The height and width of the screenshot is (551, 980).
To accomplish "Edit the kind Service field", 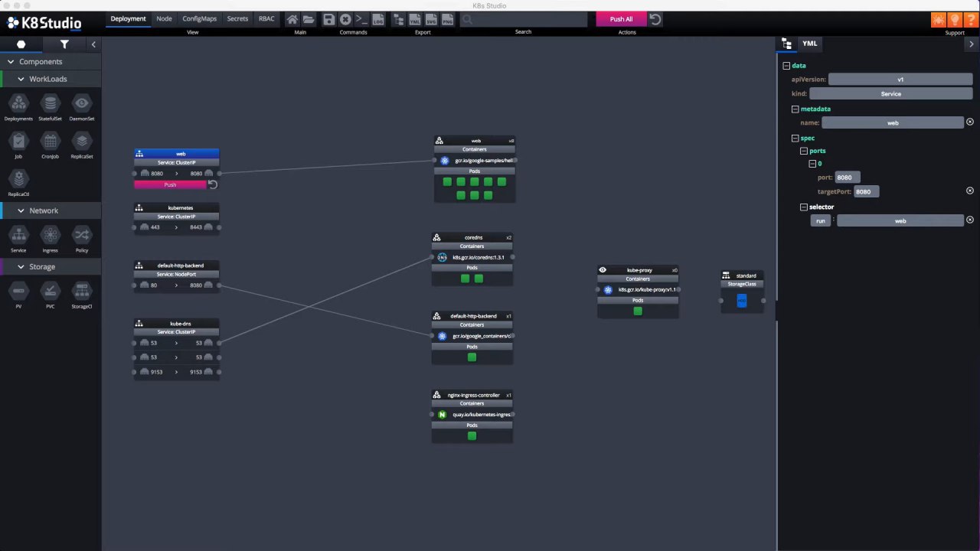I will [891, 93].
